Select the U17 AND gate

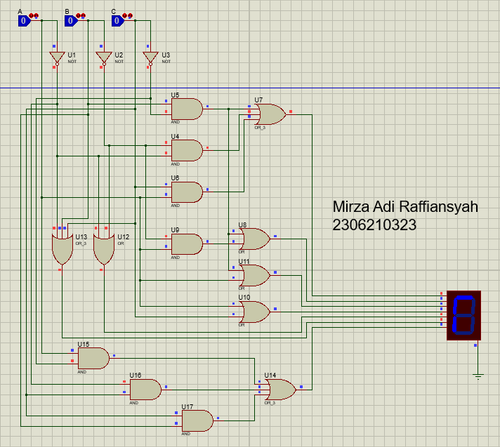coord(197,421)
